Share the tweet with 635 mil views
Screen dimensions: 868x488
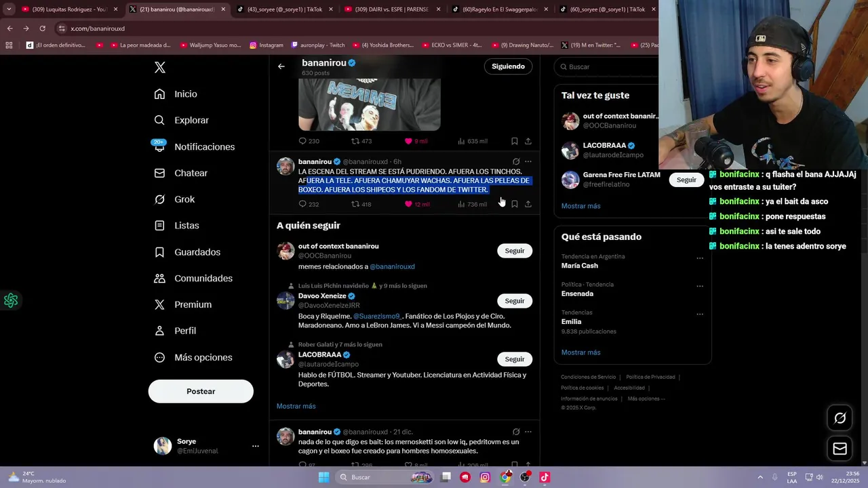point(528,141)
